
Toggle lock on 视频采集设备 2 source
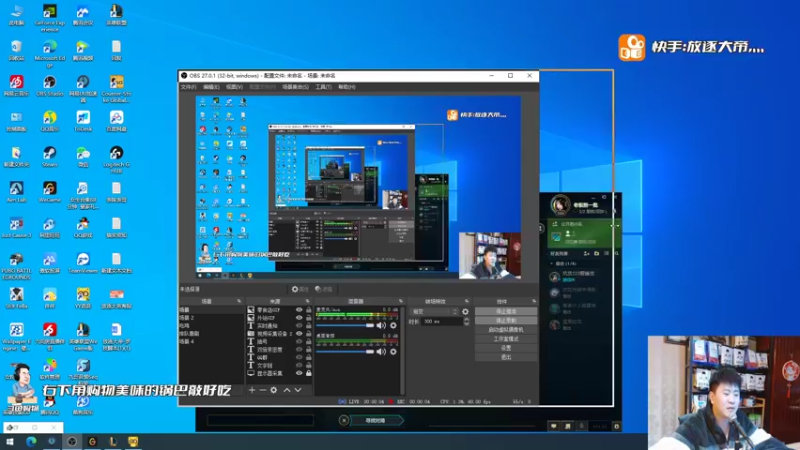click(x=308, y=333)
